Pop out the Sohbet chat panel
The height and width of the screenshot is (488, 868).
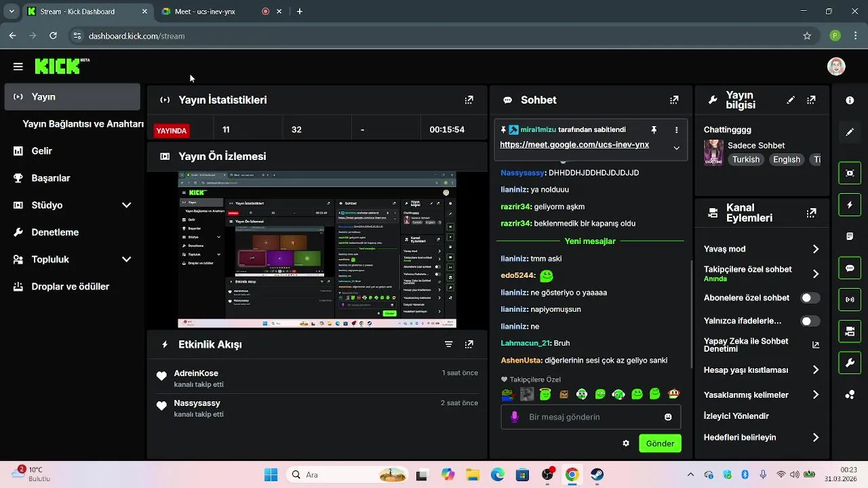tap(674, 100)
